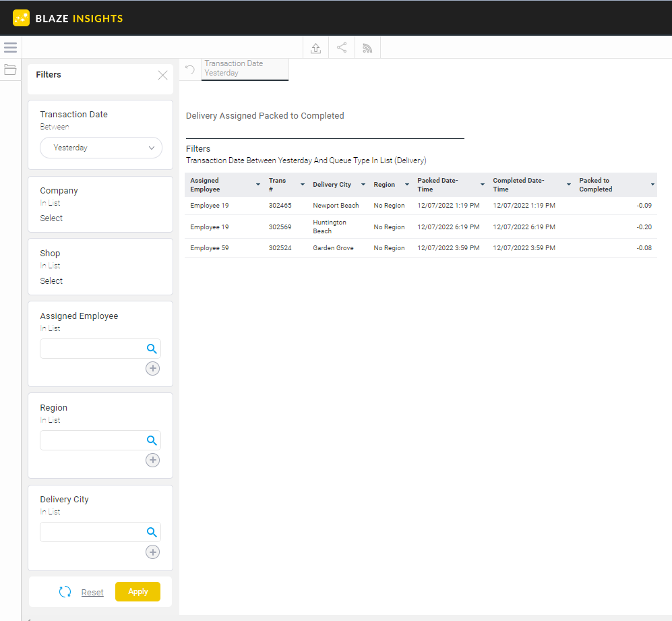The width and height of the screenshot is (672, 621).
Task: Click the Garden Grove cell
Action: coord(333,248)
